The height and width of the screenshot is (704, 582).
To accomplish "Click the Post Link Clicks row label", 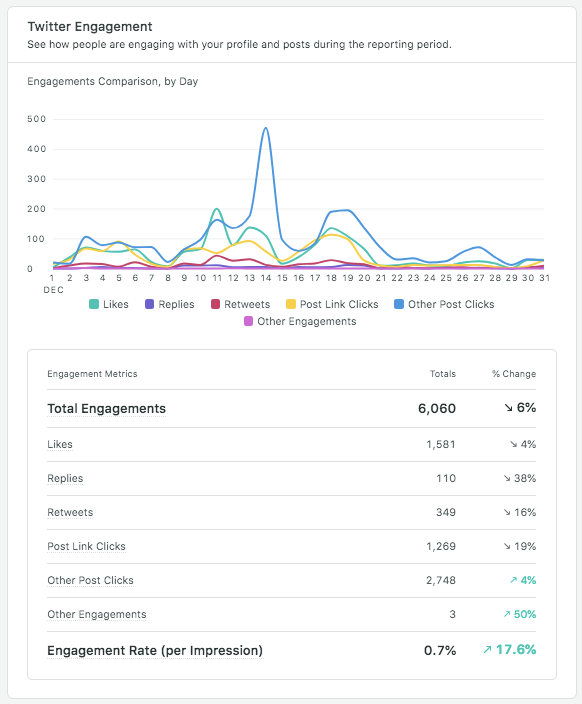I will [x=86, y=546].
